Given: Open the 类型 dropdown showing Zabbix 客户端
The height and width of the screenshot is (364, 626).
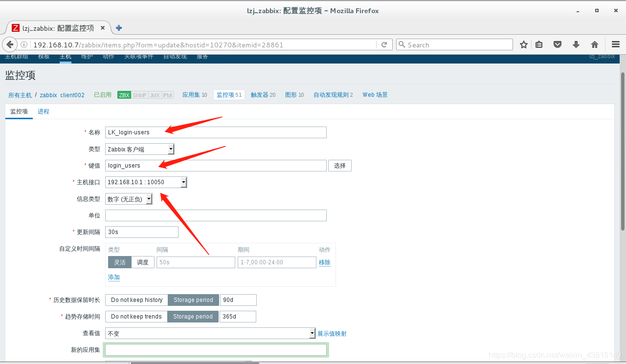Looking at the screenshot, I should [x=140, y=149].
